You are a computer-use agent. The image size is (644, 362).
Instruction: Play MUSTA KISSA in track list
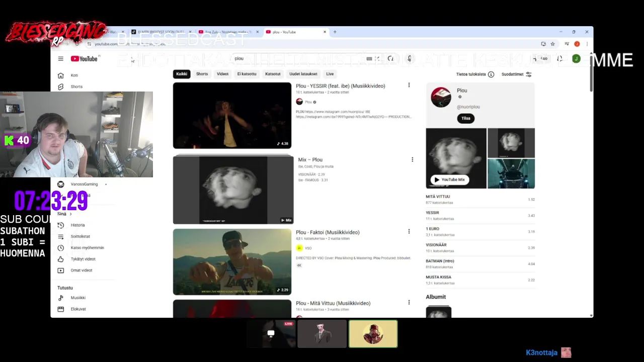pos(480,280)
